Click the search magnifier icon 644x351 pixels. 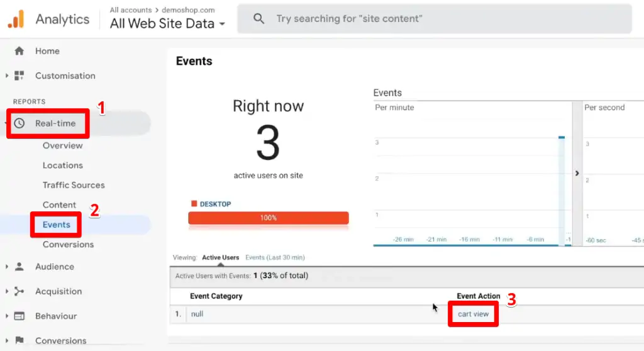tap(258, 18)
